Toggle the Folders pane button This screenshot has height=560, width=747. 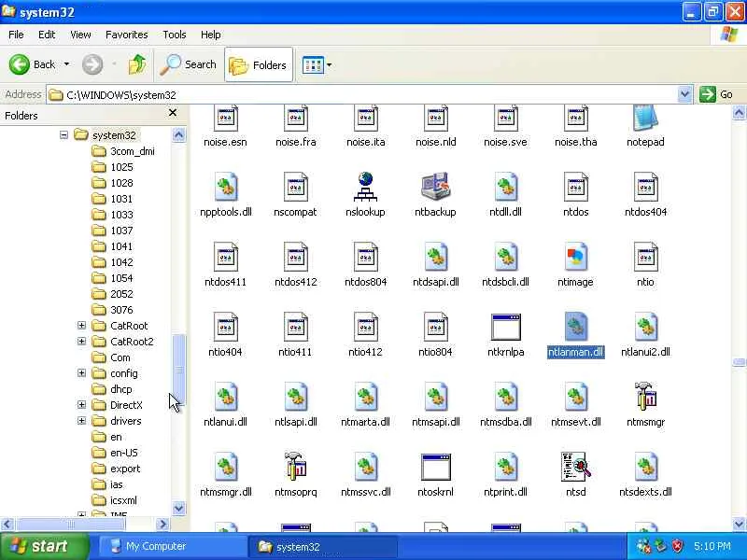[259, 64]
